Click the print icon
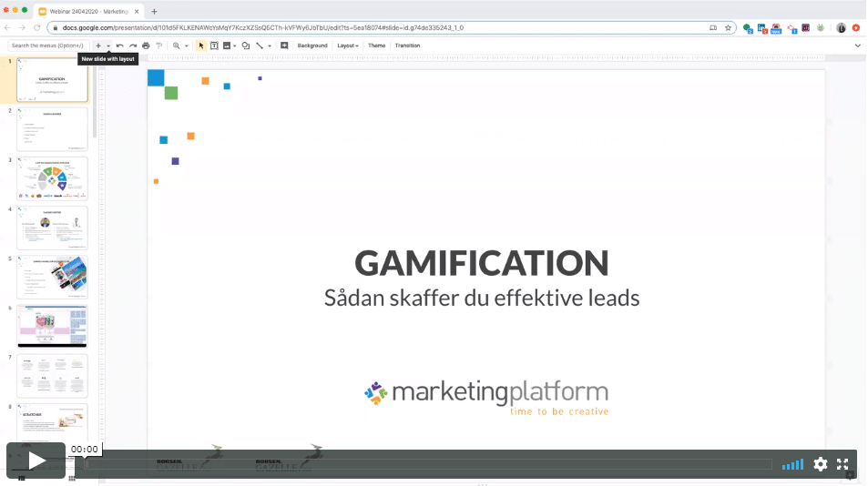Screen dimensions: 868x486 click(146, 46)
